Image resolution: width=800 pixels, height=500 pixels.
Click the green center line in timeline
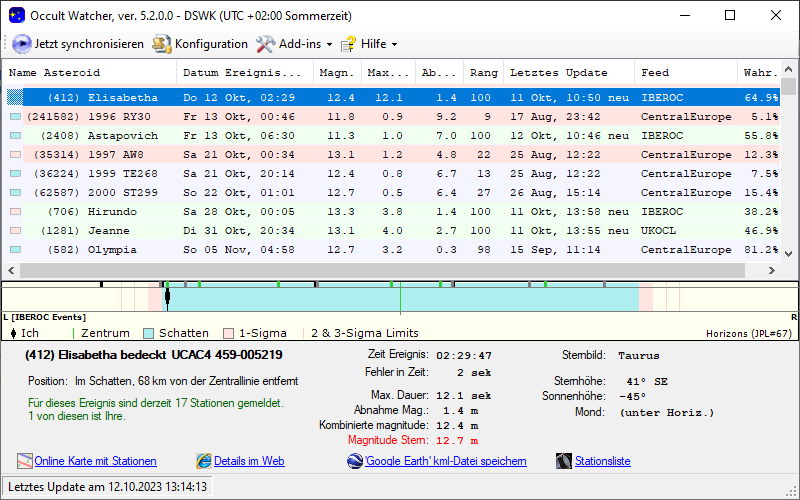[400, 298]
